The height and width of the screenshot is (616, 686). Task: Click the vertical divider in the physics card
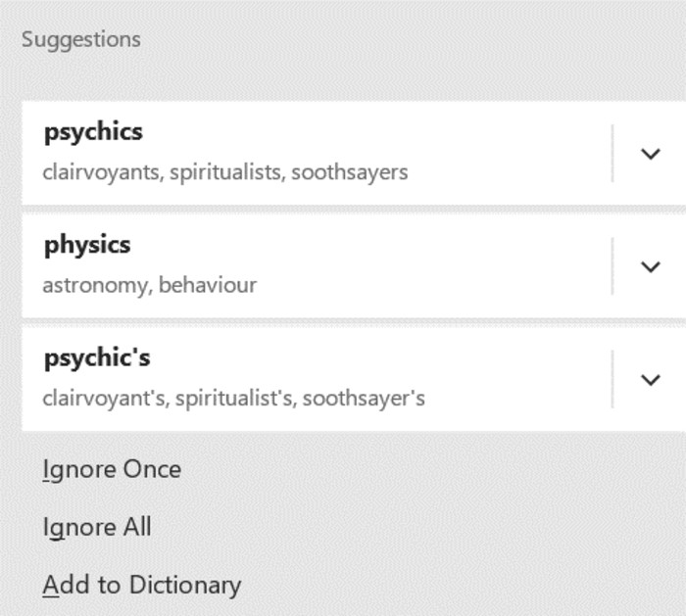[x=612, y=266]
